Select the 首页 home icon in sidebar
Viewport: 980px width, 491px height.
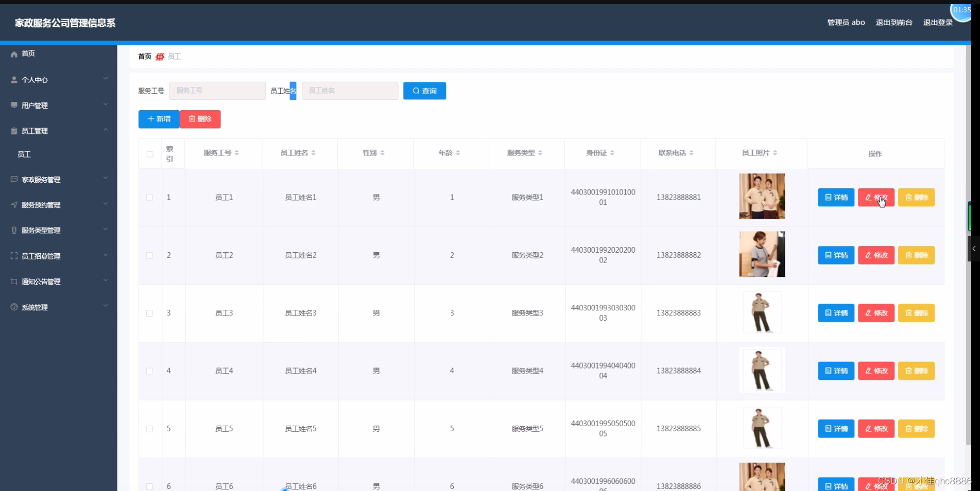click(13, 54)
